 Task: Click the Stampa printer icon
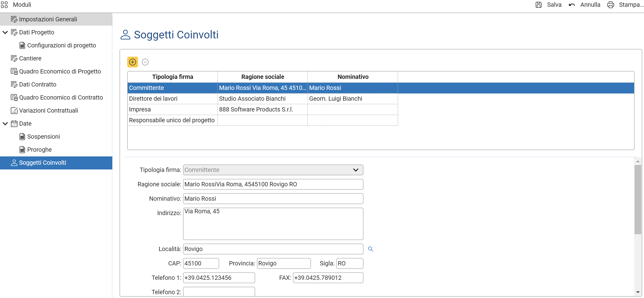click(610, 5)
